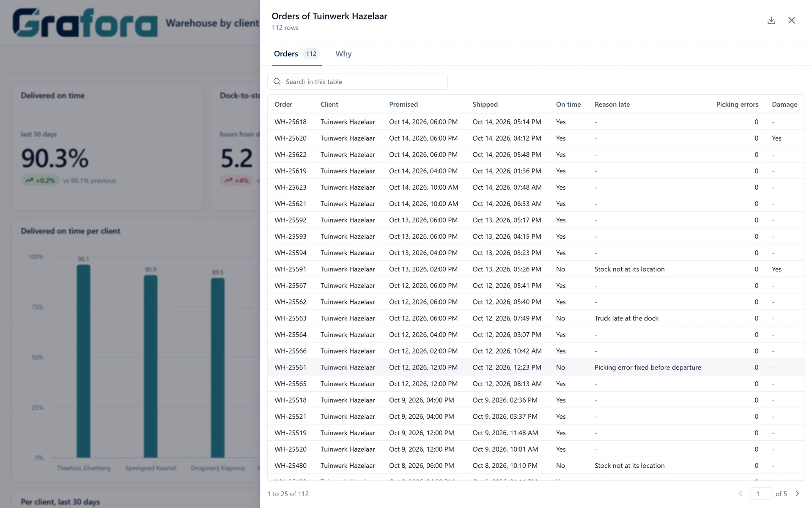The image size is (812, 508).
Task: Click order WH-25480 row id
Action: [x=291, y=466]
